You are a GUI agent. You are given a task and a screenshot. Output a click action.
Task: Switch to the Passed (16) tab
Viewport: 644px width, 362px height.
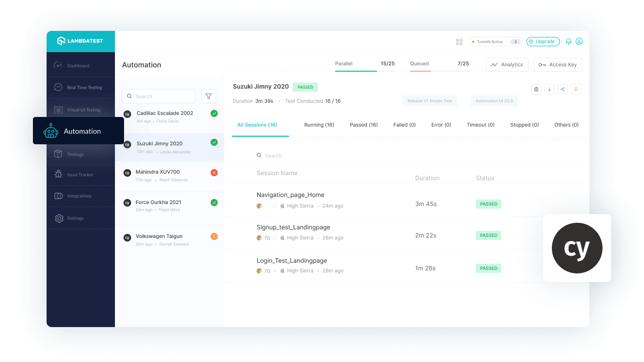click(364, 125)
